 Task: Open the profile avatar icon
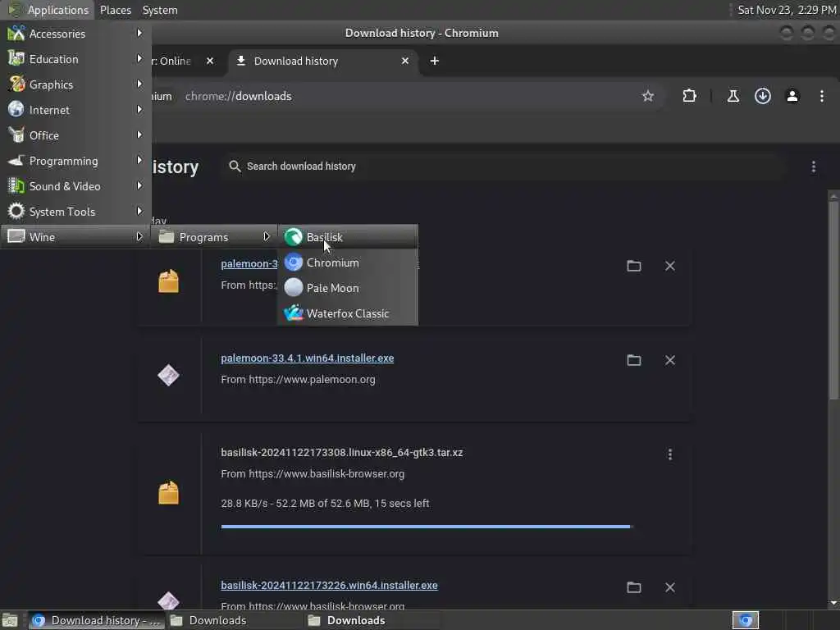pyautogui.click(x=792, y=96)
